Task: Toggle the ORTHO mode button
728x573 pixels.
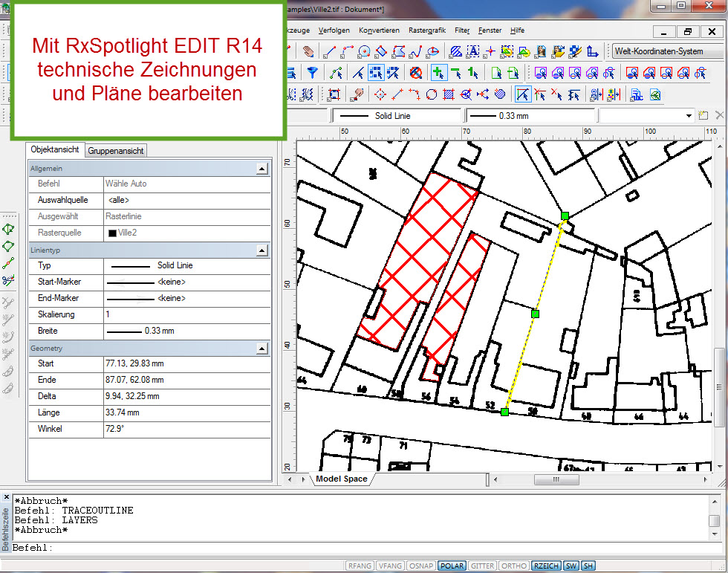Action: click(x=513, y=566)
